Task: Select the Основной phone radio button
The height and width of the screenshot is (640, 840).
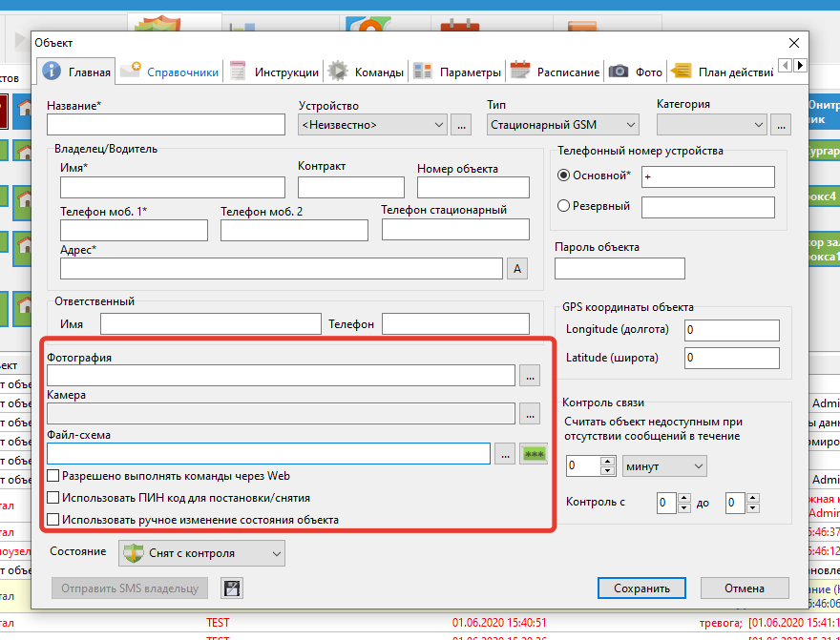Action: click(563, 175)
